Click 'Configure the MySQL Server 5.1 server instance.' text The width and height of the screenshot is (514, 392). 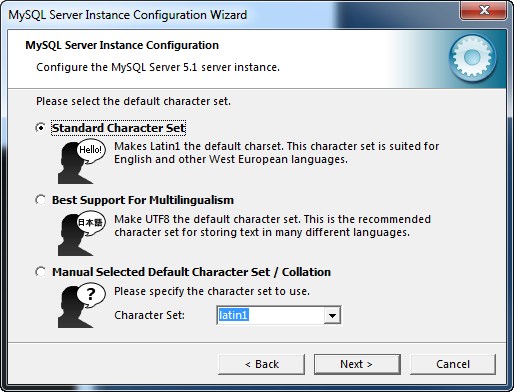158,68
